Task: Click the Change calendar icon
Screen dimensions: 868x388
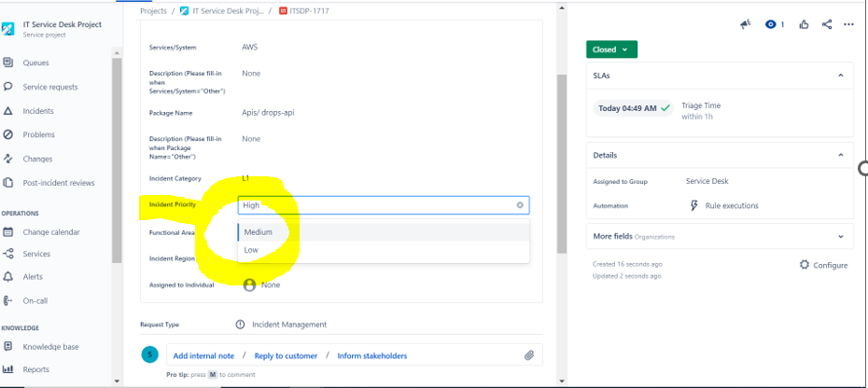Action: (7, 232)
